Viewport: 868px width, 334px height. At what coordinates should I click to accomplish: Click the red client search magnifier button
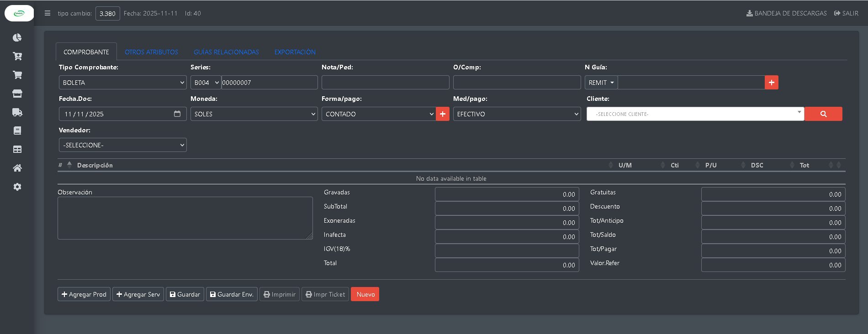pyautogui.click(x=823, y=114)
